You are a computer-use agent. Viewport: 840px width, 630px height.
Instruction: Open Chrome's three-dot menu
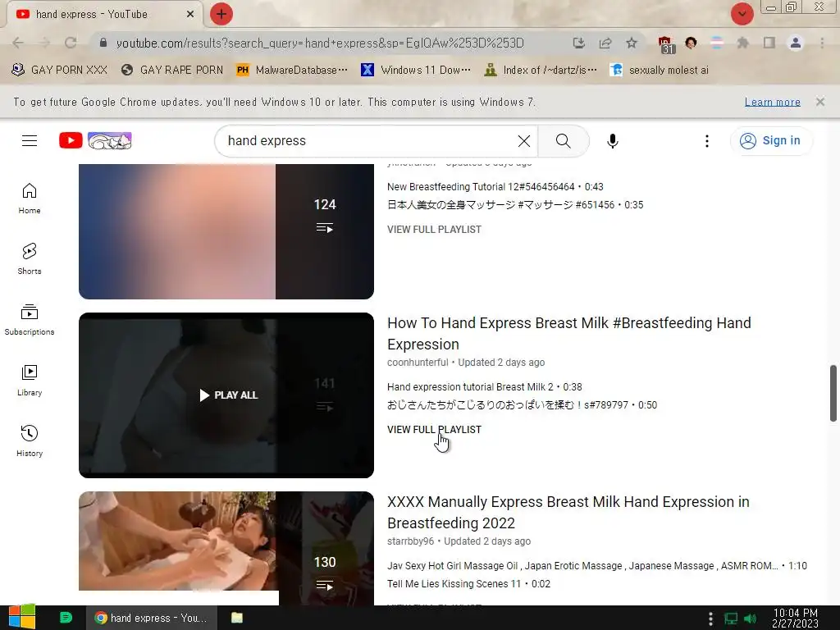click(822, 43)
